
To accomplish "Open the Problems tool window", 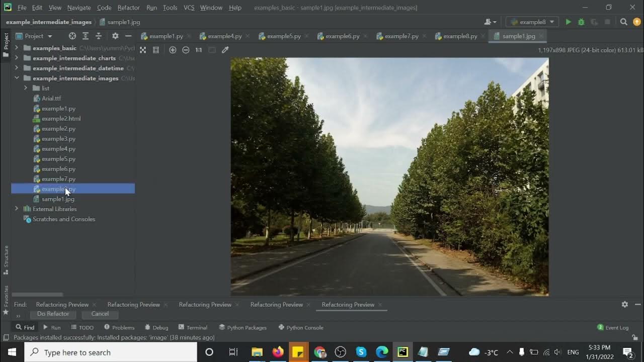I will [x=119, y=327].
